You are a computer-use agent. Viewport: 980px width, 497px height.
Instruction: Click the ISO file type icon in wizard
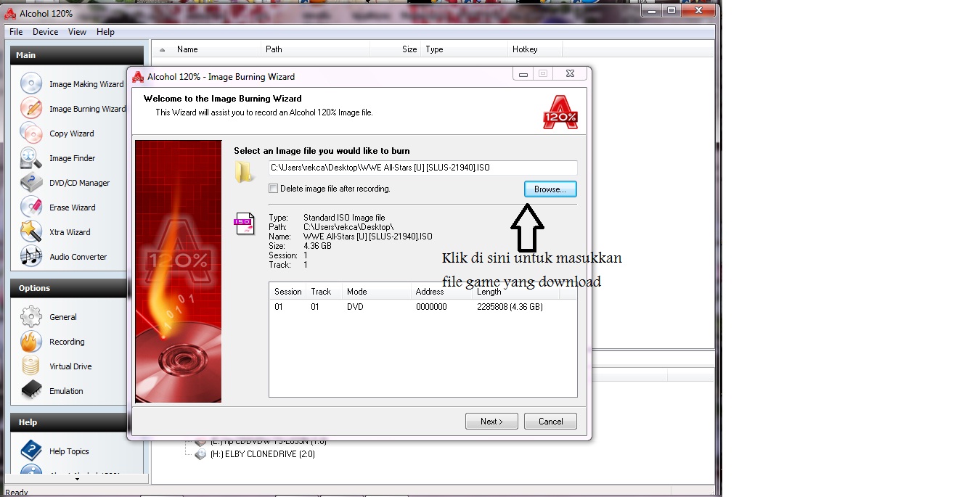(x=245, y=224)
